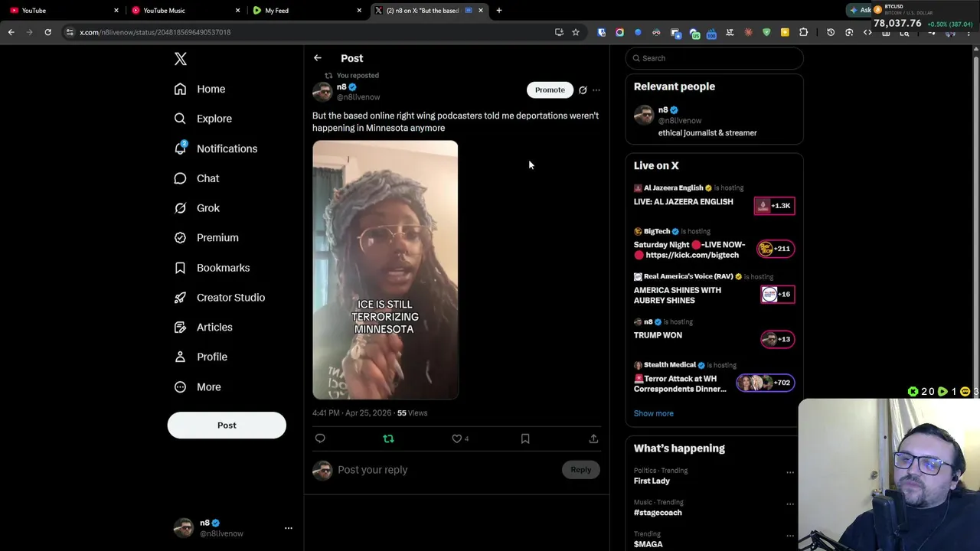Close the My Feed tab
The width and height of the screenshot is (980, 551).
click(x=359, y=11)
